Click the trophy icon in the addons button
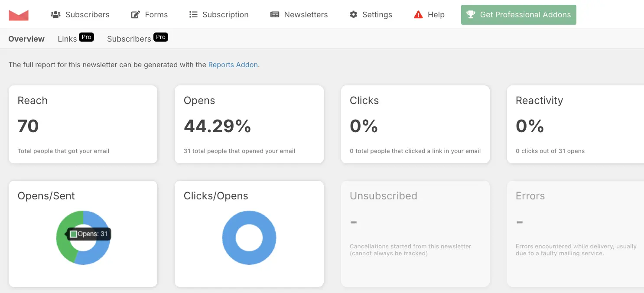 471,14
